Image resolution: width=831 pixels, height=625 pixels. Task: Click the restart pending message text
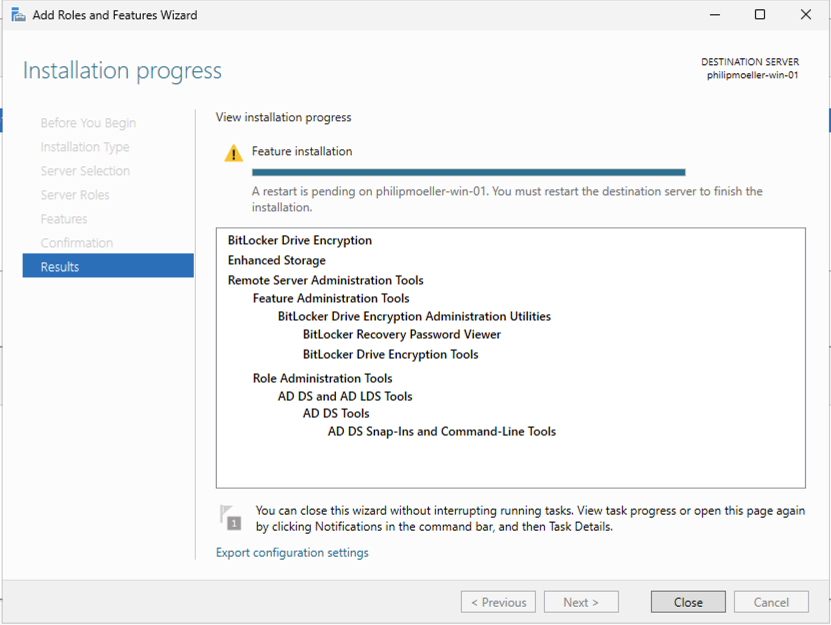[x=507, y=199]
